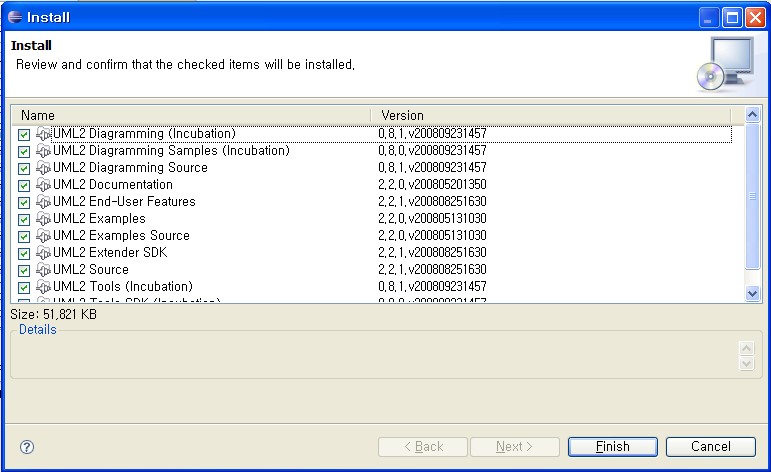Screen dimensions: 771x472
Task: Click the disabled Back button
Action: [x=423, y=446]
